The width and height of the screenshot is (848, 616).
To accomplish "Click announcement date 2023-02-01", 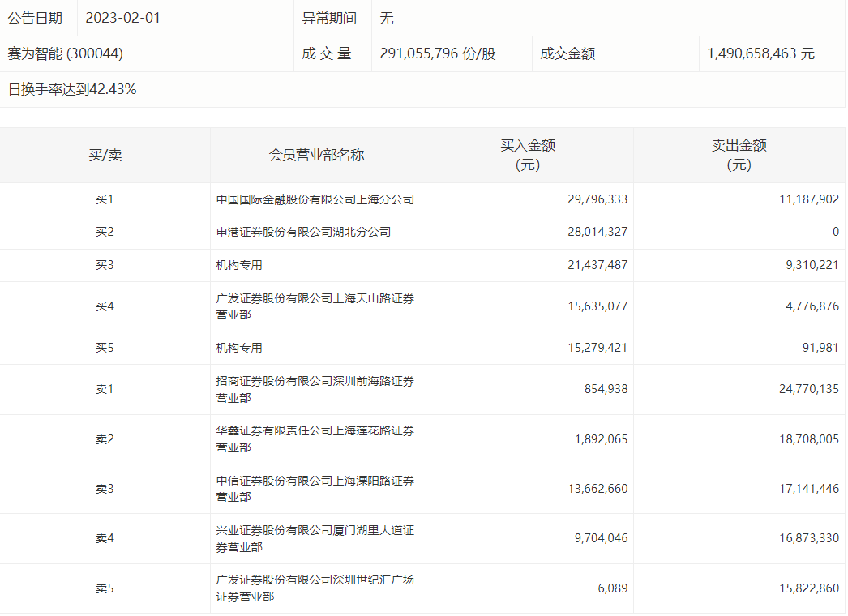I will 122,18.
